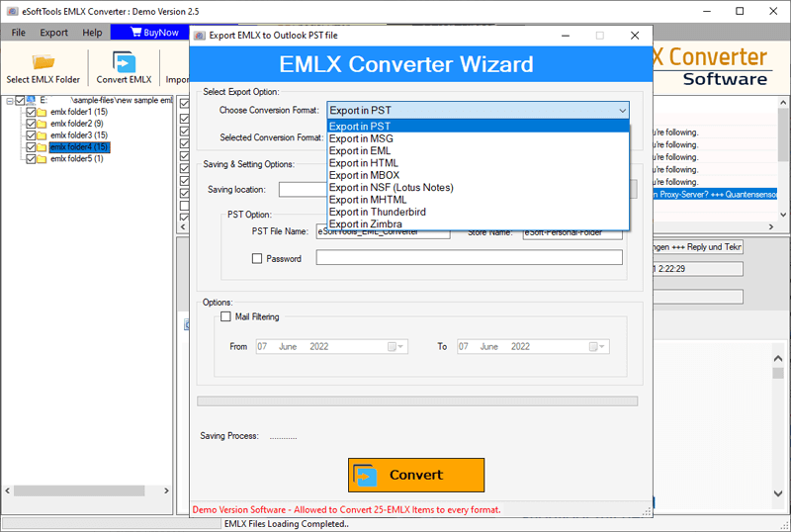791x532 pixels.
Task: Click scroll left arrow in folder tree
Action: [8, 490]
